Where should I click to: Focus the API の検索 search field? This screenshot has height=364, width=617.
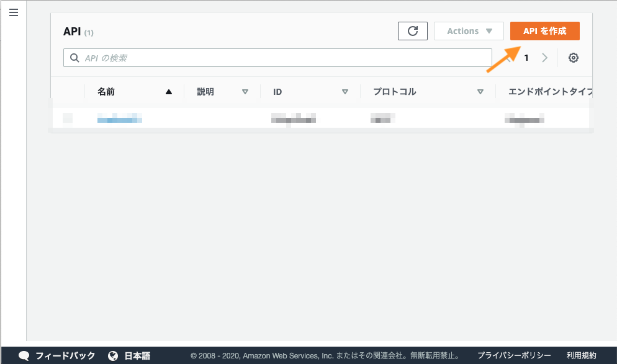tap(277, 58)
